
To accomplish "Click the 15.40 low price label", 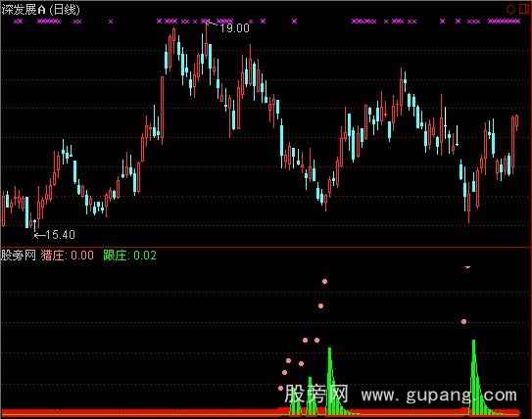I will 60,235.
